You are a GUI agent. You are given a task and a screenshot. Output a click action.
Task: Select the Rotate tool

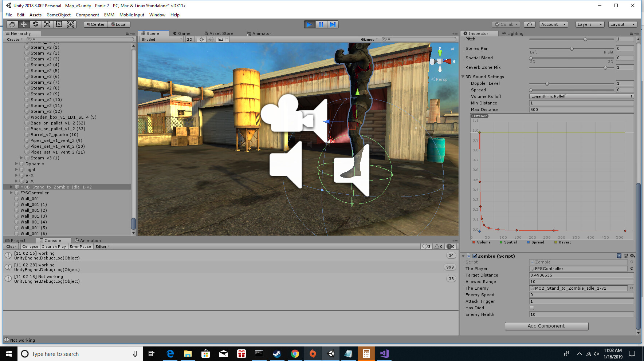coord(35,24)
